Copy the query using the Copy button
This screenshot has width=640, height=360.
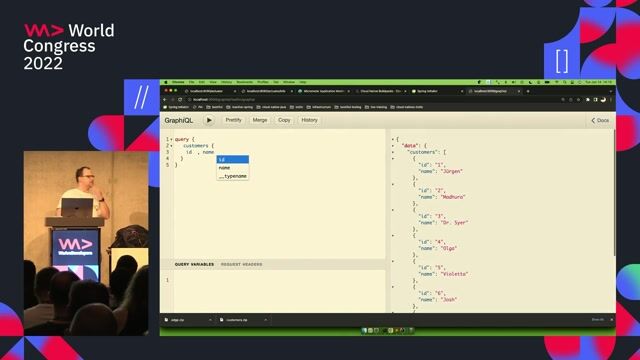click(284, 120)
